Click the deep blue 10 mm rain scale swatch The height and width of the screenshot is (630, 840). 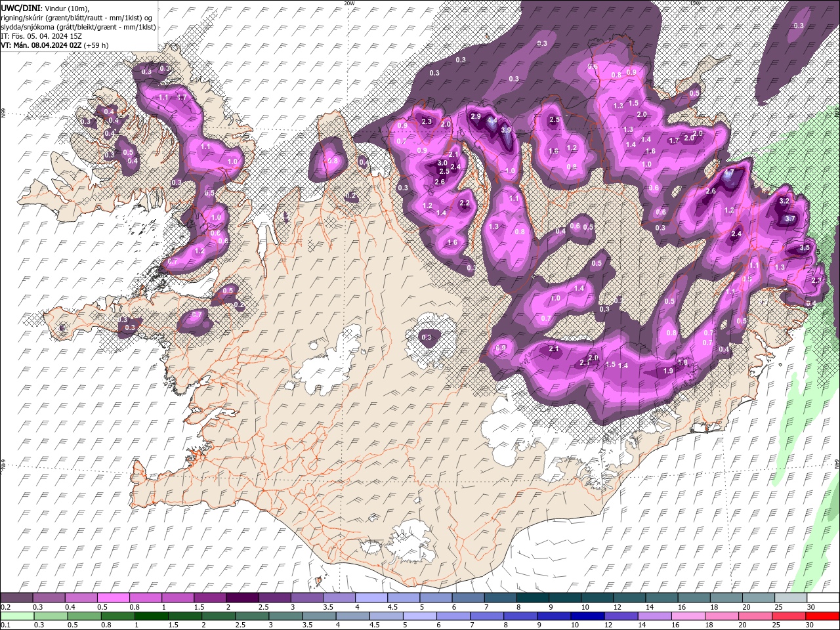pos(587,616)
